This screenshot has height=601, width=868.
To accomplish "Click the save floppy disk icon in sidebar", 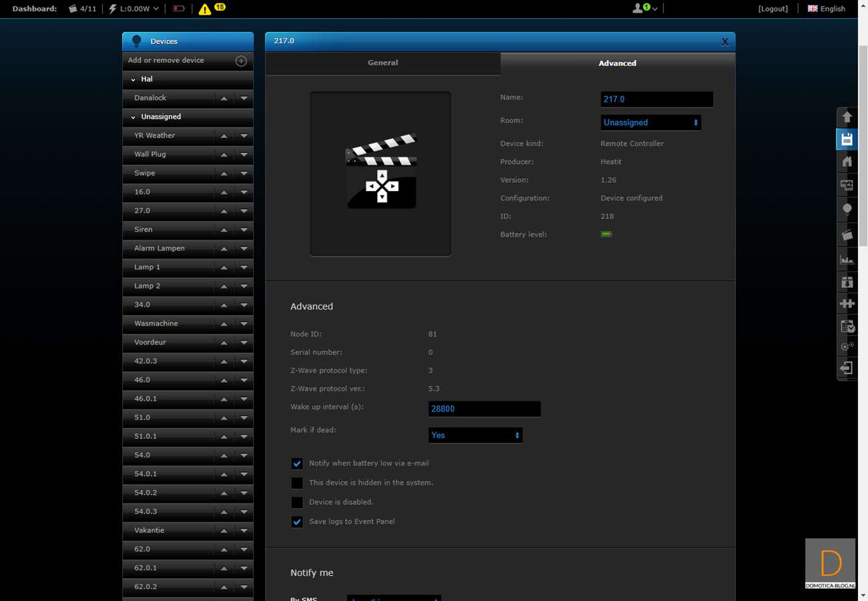I will [x=847, y=140].
